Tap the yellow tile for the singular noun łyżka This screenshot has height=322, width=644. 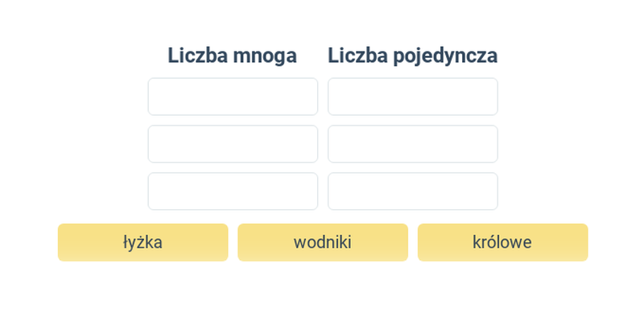click(143, 242)
